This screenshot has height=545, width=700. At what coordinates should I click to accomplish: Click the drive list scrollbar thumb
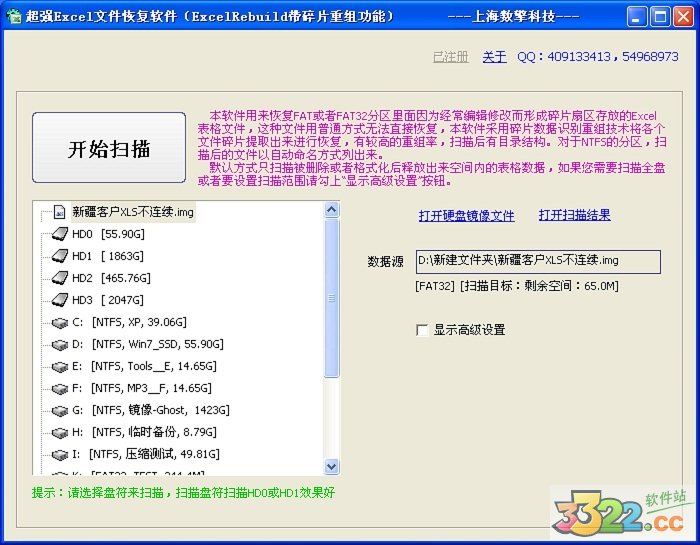pos(331,298)
